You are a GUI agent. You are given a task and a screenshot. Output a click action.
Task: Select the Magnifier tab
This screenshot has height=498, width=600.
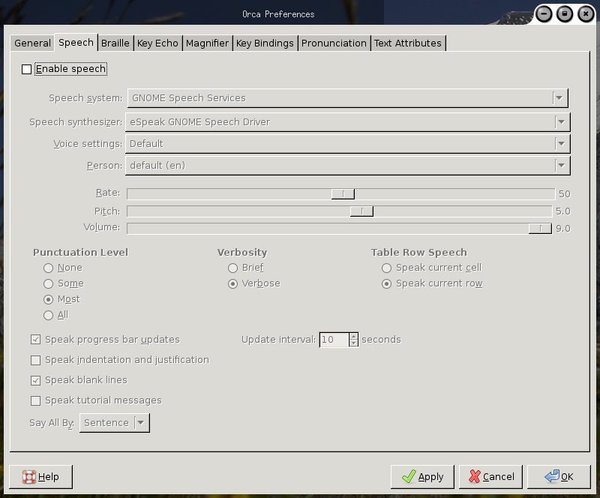(x=207, y=43)
